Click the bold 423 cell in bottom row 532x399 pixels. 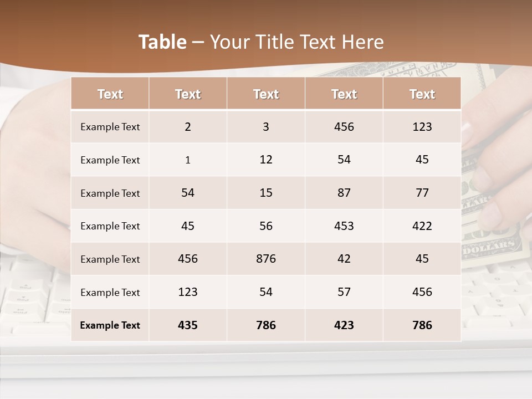(x=344, y=325)
